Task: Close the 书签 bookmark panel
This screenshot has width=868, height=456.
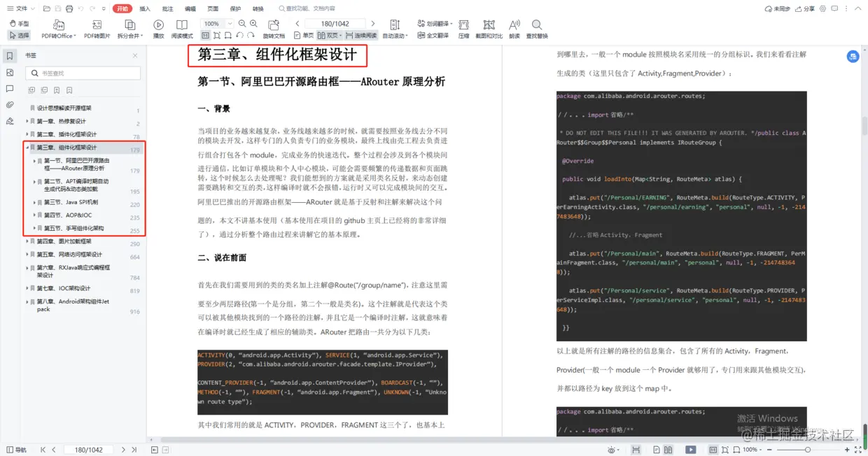Action: (135, 56)
